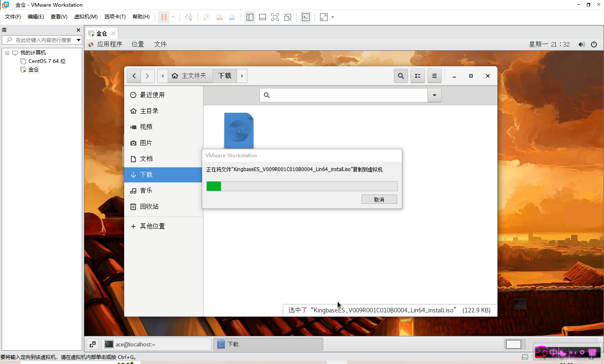This screenshot has width=604, height=364.
Task: Switch to the 下载 window in the taskbar
Action: point(268,344)
